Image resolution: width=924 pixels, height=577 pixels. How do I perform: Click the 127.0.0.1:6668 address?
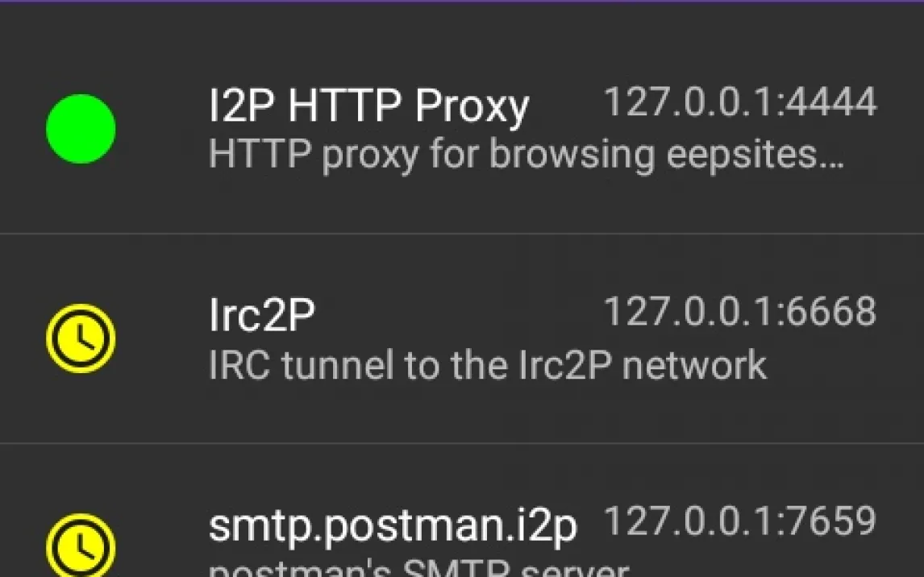coord(739,312)
